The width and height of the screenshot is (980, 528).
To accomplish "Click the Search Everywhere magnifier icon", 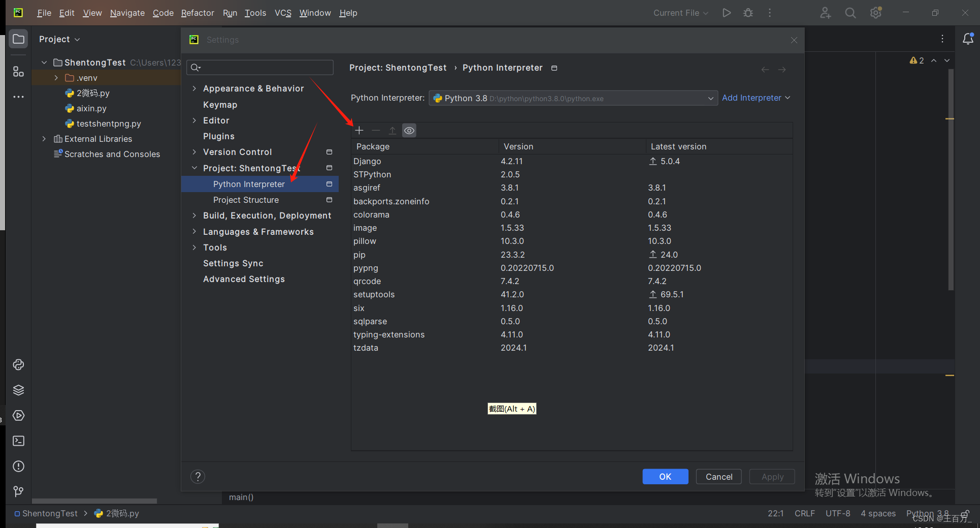I will tap(851, 13).
